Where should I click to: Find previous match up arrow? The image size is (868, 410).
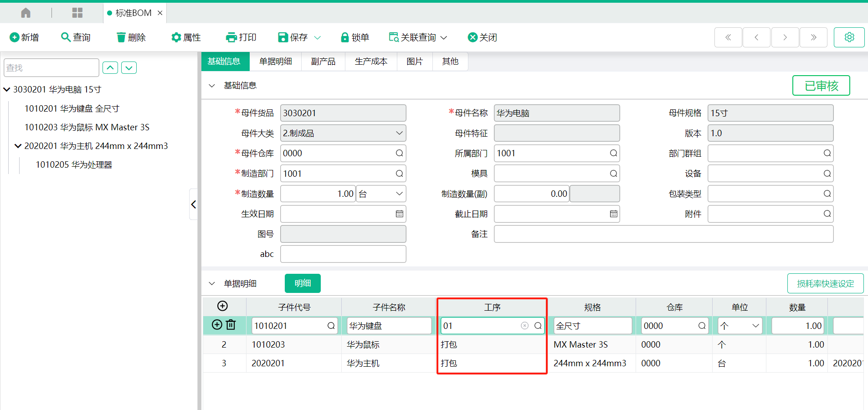pos(110,68)
